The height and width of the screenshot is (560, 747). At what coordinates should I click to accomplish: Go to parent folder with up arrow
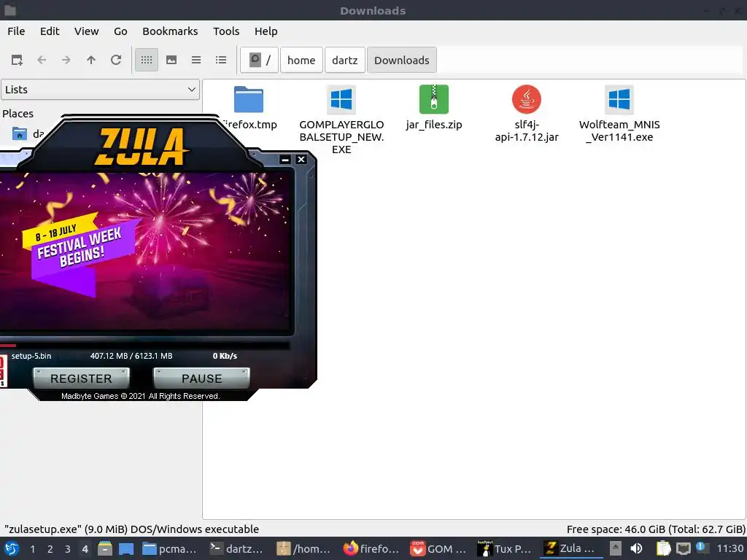coord(91,60)
